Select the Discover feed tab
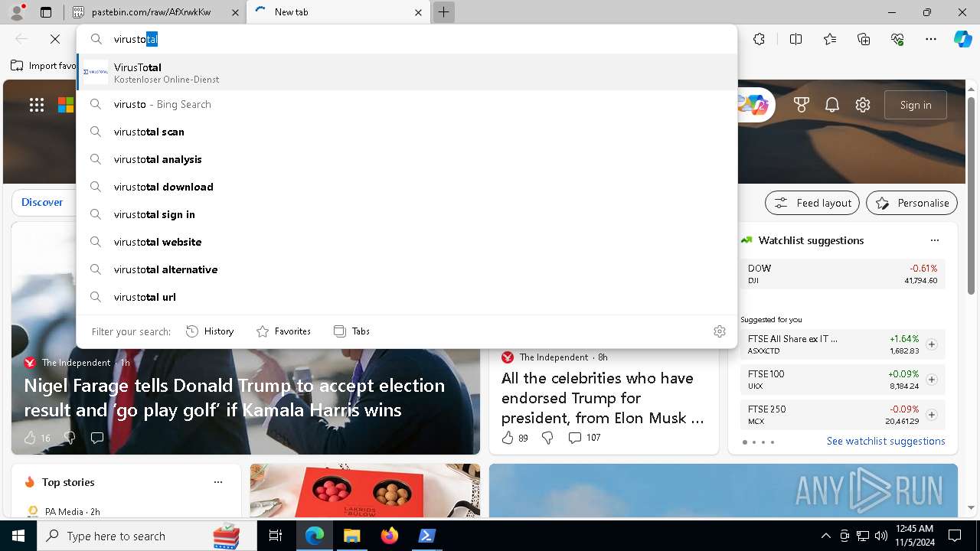This screenshot has height=551, width=980. [x=42, y=203]
